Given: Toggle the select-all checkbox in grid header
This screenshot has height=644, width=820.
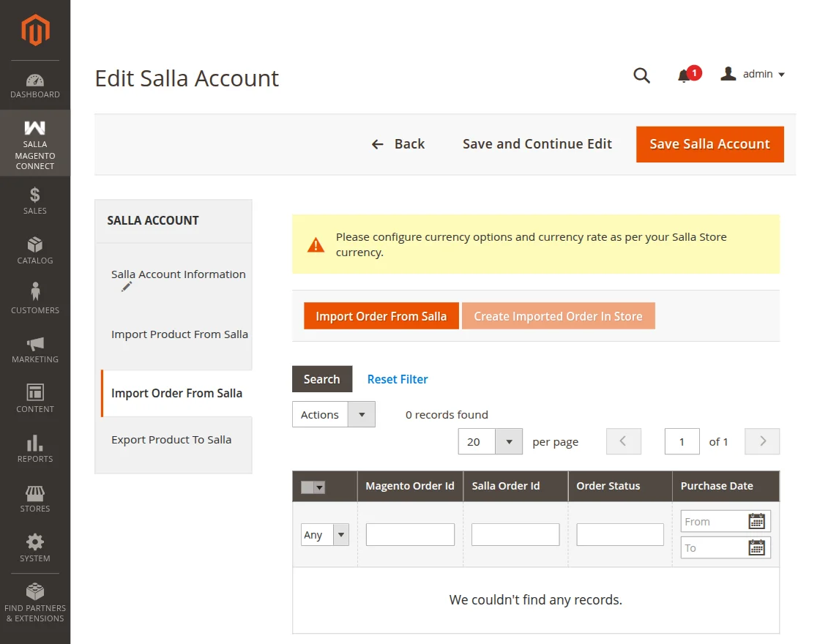Looking at the screenshot, I should pyautogui.click(x=307, y=487).
